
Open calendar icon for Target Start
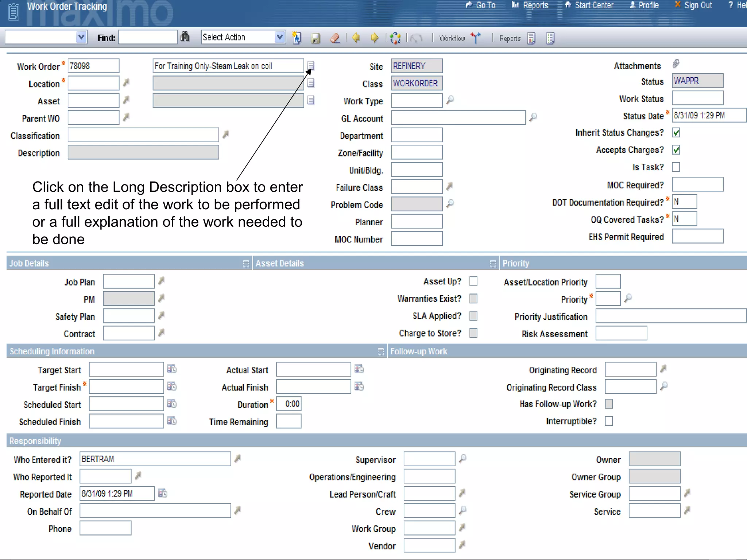point(172,369)
